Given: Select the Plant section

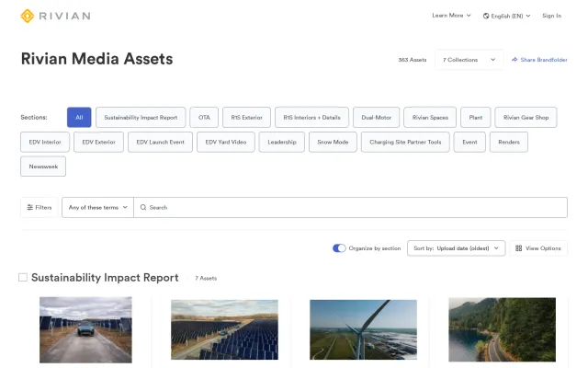Looking at the screenshot, I should coord(476,117).
